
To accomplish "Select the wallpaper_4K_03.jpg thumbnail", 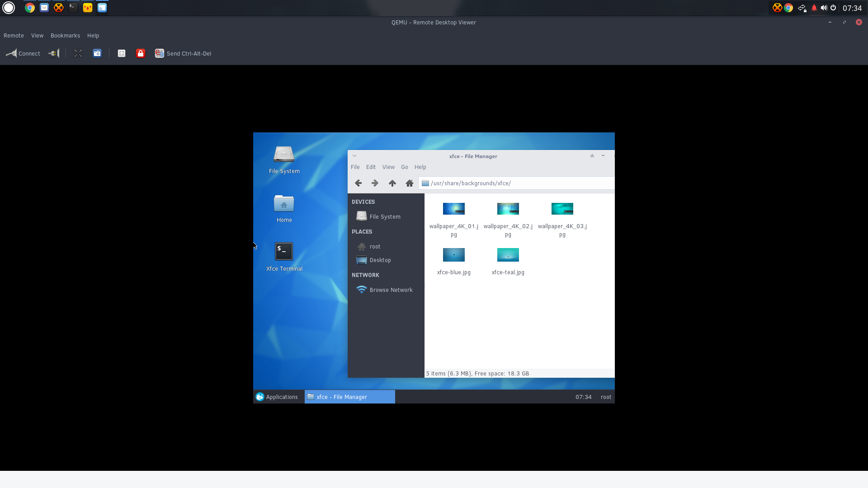I will point(562,209).
